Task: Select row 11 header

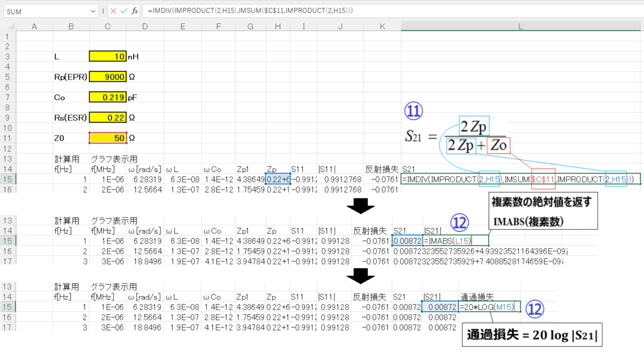Action: tap(8, 138)
